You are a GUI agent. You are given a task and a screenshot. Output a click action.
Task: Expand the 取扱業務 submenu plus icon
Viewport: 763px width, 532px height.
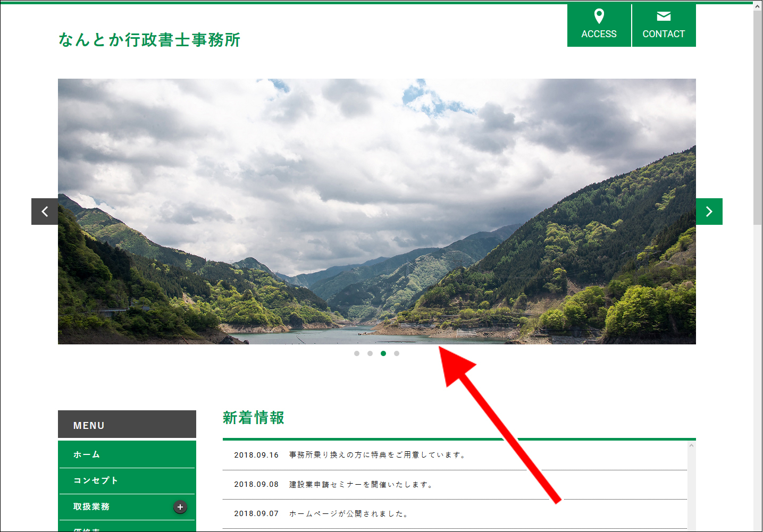point(180,507)
